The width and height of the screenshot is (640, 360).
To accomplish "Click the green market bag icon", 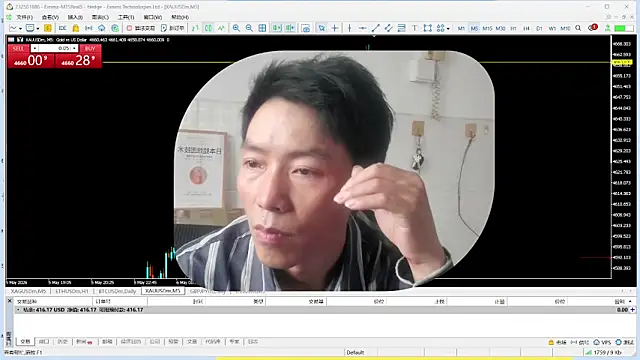I will coord(115,28).
